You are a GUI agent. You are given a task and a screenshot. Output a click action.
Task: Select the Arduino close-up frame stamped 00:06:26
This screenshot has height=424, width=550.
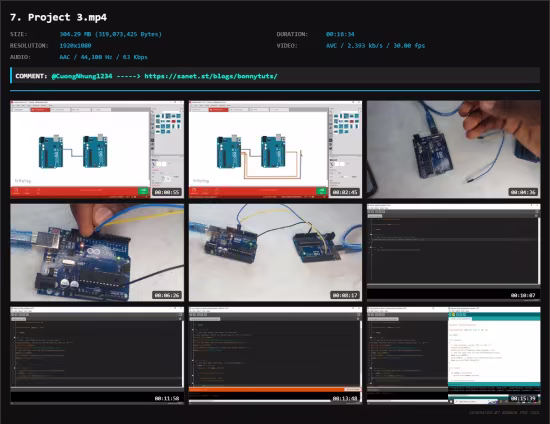click(97, 253)
